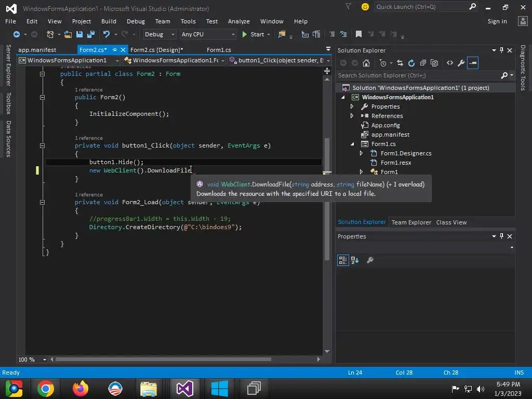Expand the Properties node in Solution Explorer
Image resolution: width=532 pixels, height=399 pixels.
coord(352,107)
